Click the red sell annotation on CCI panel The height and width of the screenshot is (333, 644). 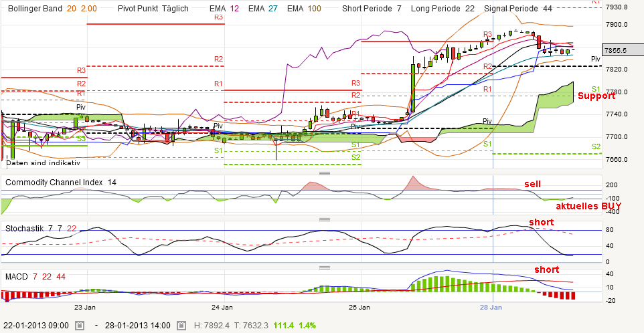(x=532, y=185)
